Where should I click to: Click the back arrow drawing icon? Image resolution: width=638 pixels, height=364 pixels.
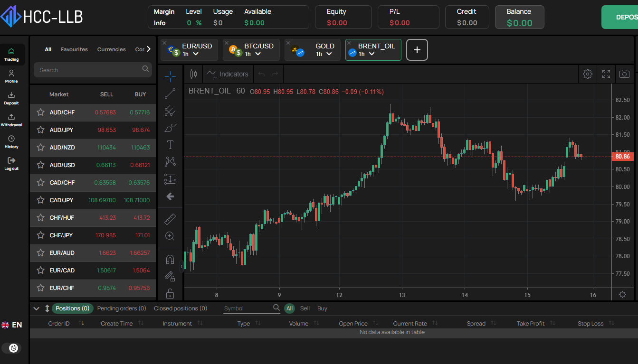[x=170, y=196]
